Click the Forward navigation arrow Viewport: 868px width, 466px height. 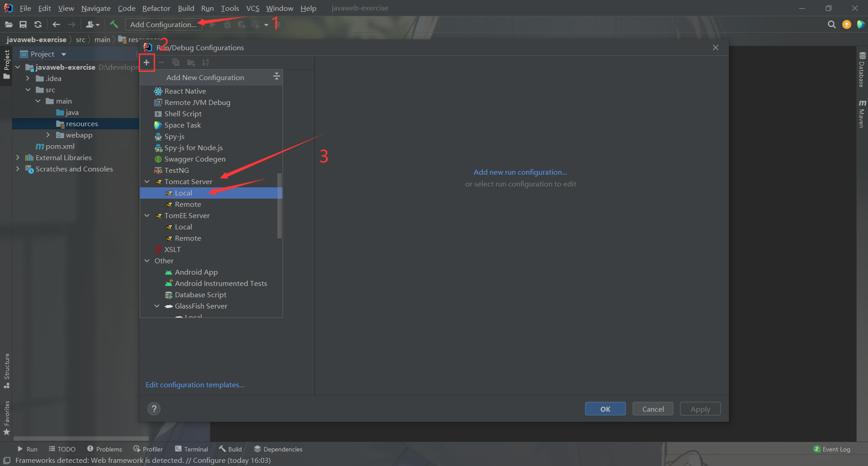pyautogui.click(x=71, y=24)
